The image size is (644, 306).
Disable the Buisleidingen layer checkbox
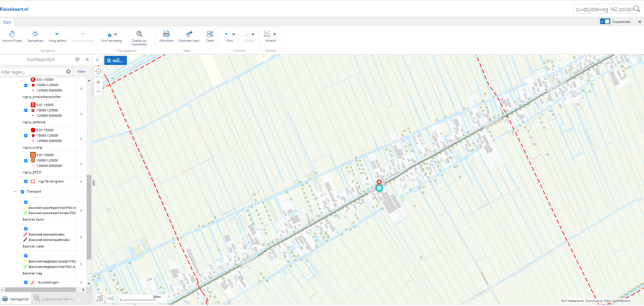coord(26,282)
